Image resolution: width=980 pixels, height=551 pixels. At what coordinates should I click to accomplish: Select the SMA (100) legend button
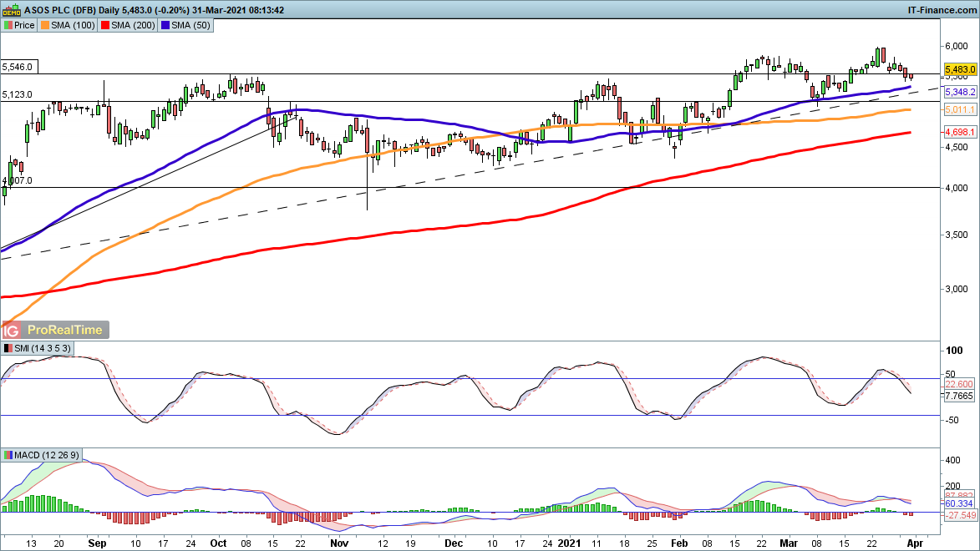tap(69, 25)
